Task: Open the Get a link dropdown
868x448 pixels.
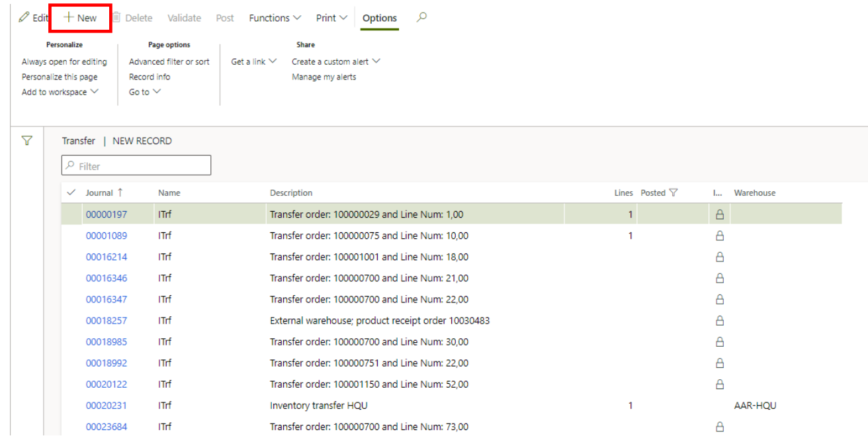Action: click(x=253, y=62)
